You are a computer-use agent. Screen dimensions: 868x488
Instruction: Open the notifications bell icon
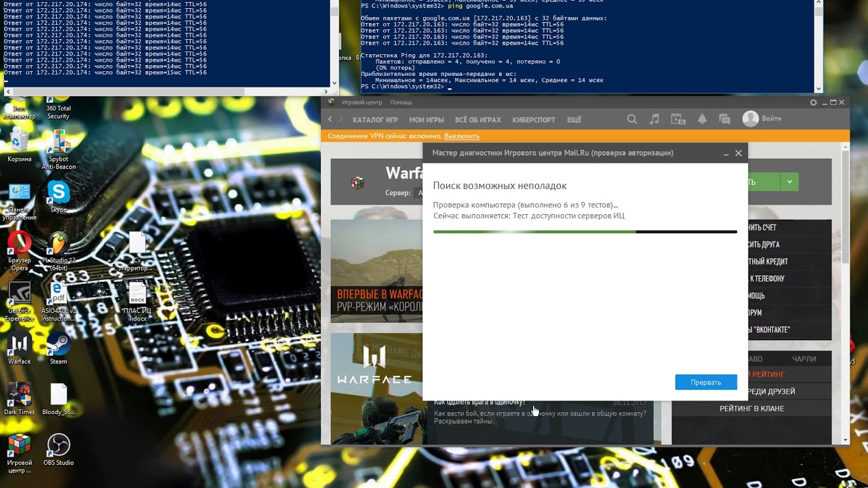tap(702, 119)
